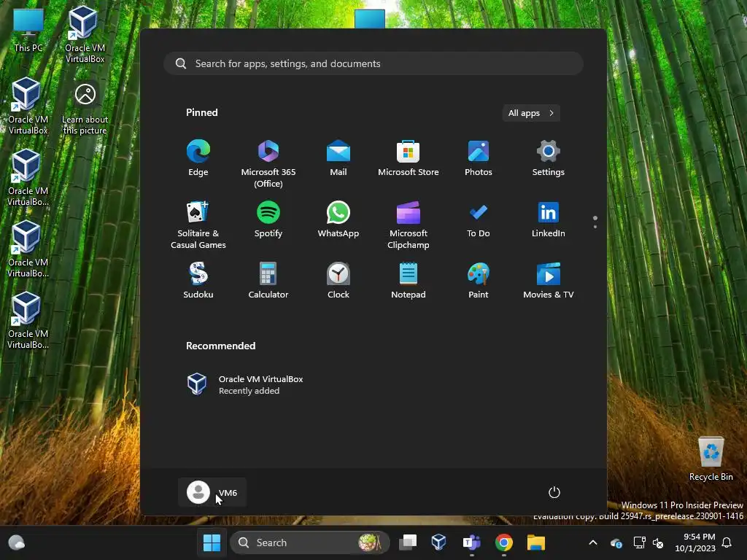Launch Microsoft 365 (Office) from pinned apps

click(268, 163)
